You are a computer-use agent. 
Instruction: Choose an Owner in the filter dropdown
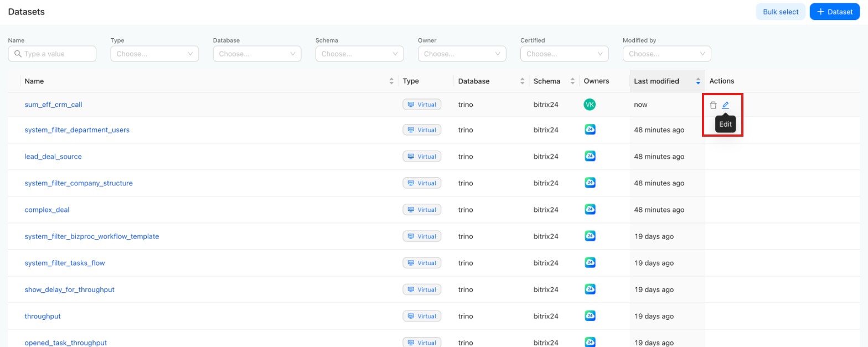coord(462,54)
